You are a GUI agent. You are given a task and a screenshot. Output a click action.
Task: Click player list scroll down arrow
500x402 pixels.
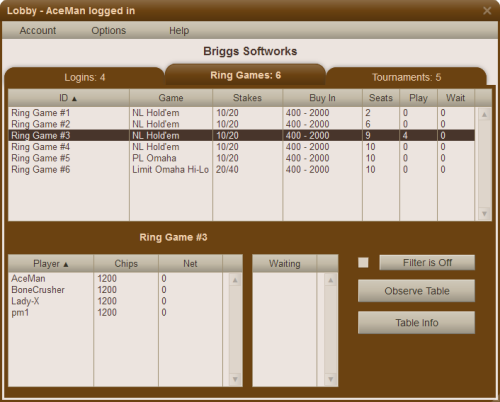(x=235, y=379)
